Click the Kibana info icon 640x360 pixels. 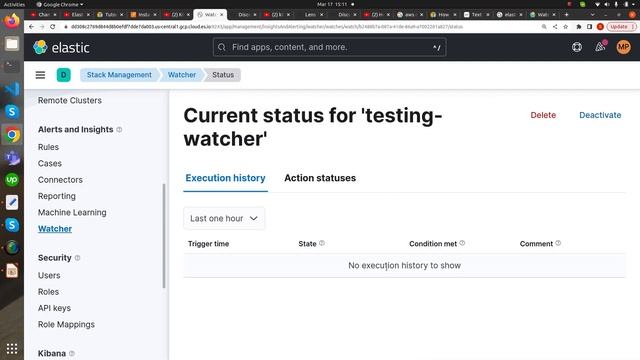pos(72,353)
